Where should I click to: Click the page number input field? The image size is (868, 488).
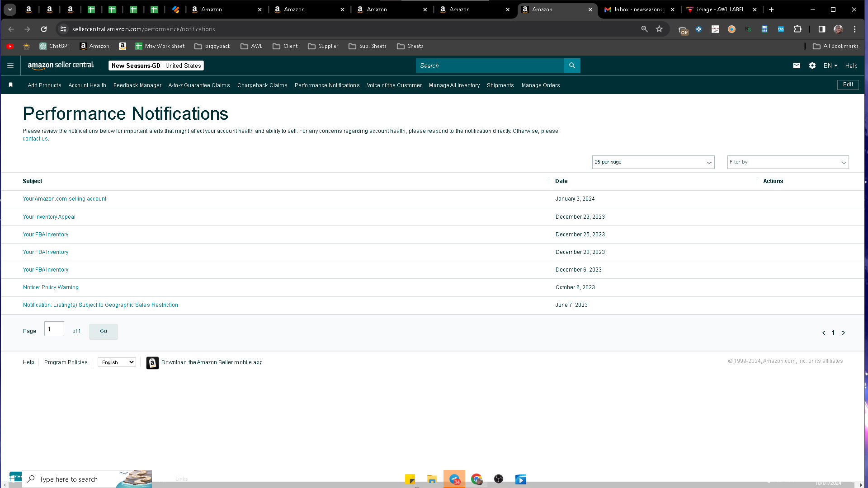pyautogui.click(x=54, y=329)
